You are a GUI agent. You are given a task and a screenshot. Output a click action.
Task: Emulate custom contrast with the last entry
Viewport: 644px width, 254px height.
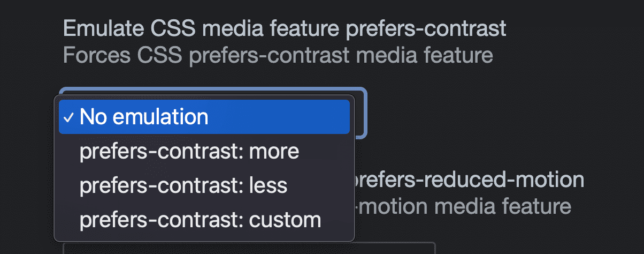200,220
